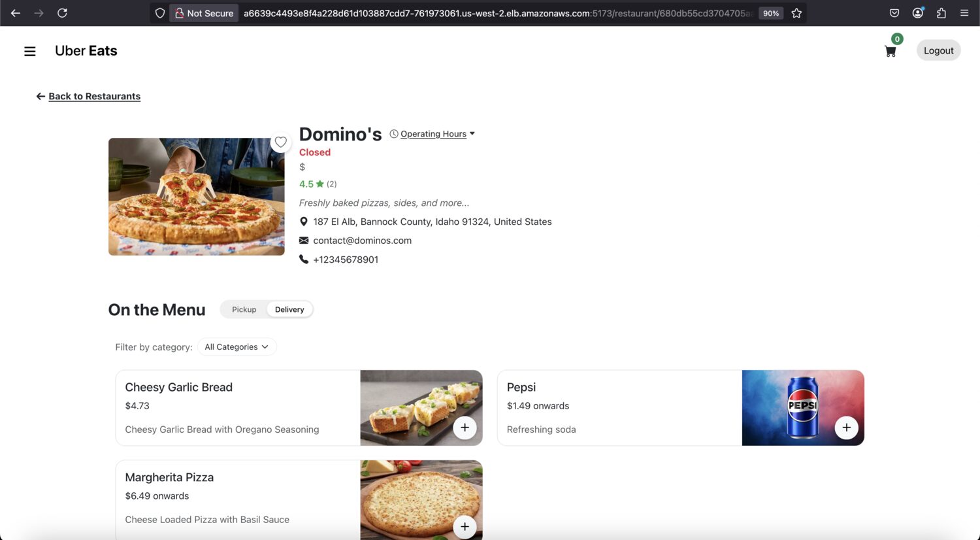Click the green rating star
The width and height of the screenshot is (980, 540).
320,184
